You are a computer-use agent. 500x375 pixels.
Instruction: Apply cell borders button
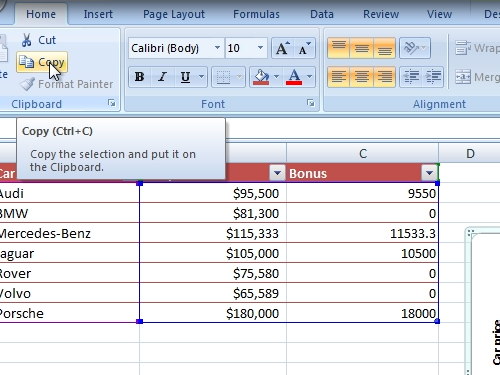[223, 77]
